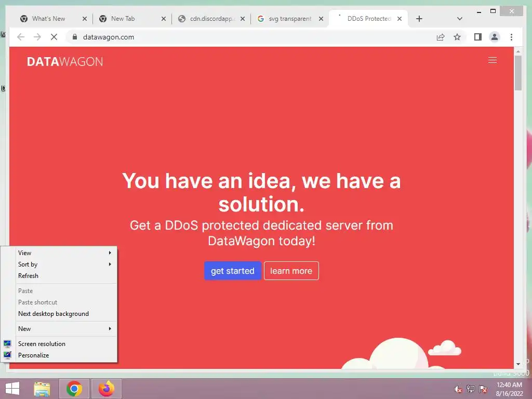Bookmark this tab with star icon

click(457, 37)
